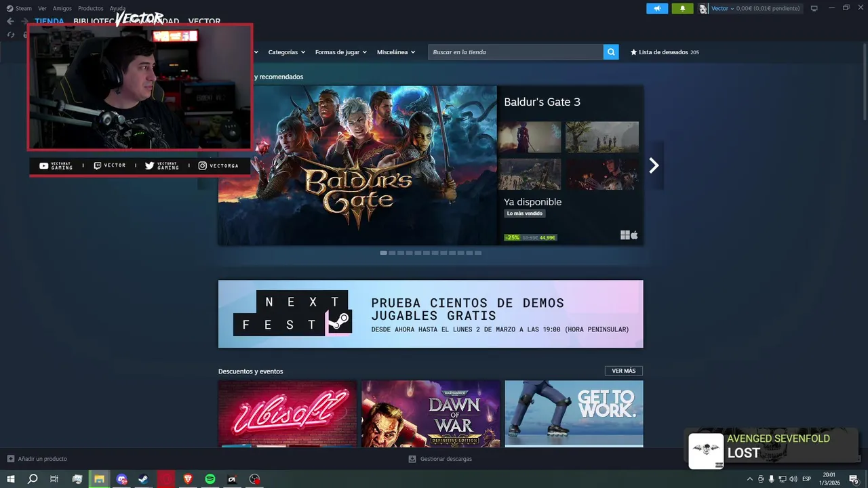868x488 pixels.
Task: Open the announcements megaphone button
Action: pyautogui.click(x=657, y=8)
